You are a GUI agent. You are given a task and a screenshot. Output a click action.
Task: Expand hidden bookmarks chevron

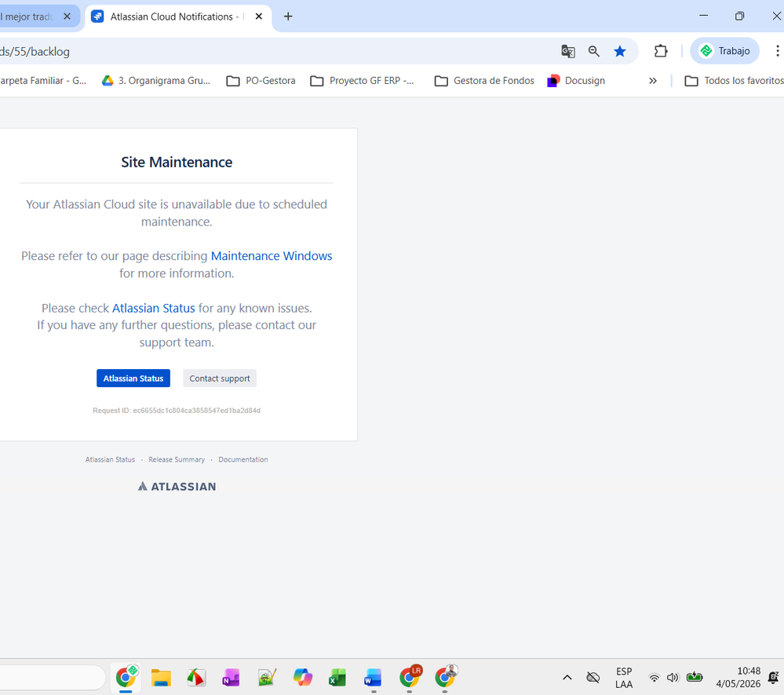click(652, 81)
